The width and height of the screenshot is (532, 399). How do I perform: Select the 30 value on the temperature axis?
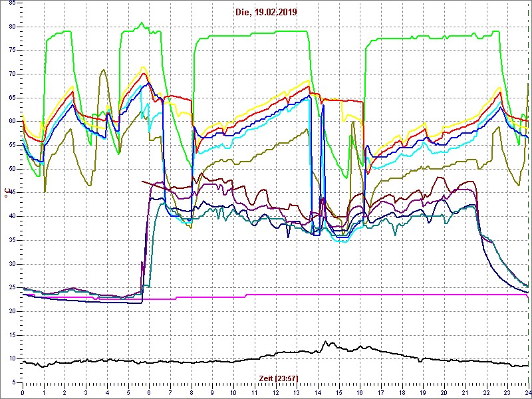click(11, 264)
